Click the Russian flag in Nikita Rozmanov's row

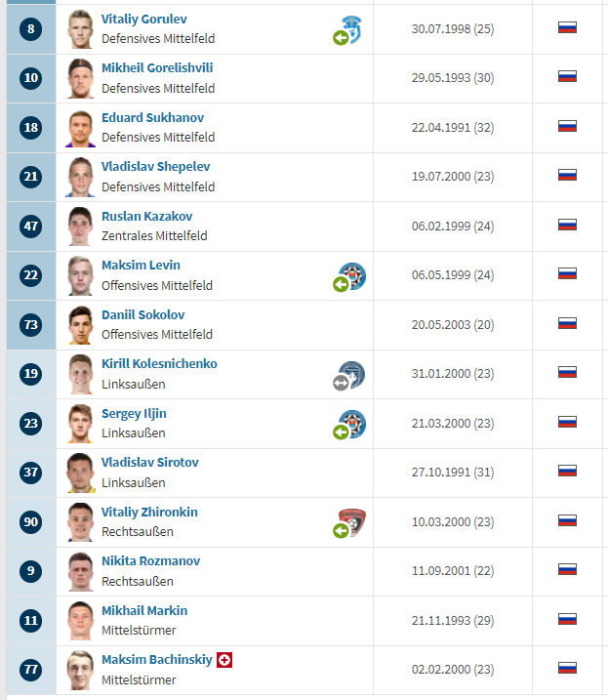[567, 571]
